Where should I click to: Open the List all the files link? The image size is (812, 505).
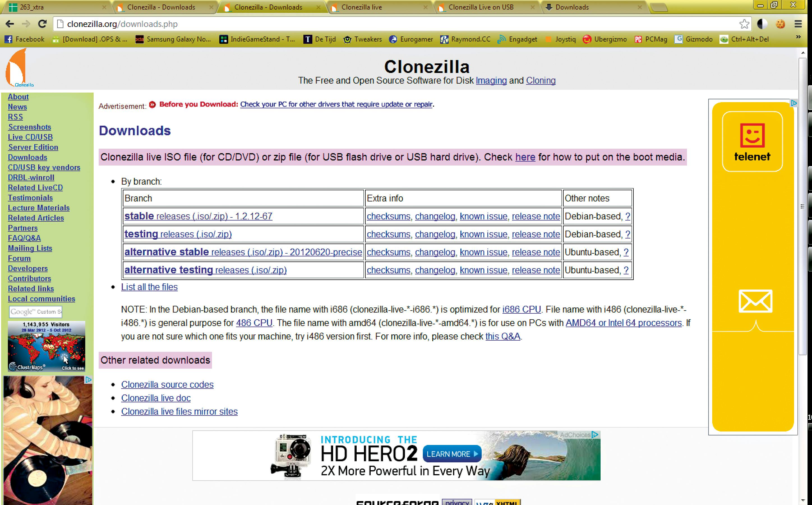point(149,286)
